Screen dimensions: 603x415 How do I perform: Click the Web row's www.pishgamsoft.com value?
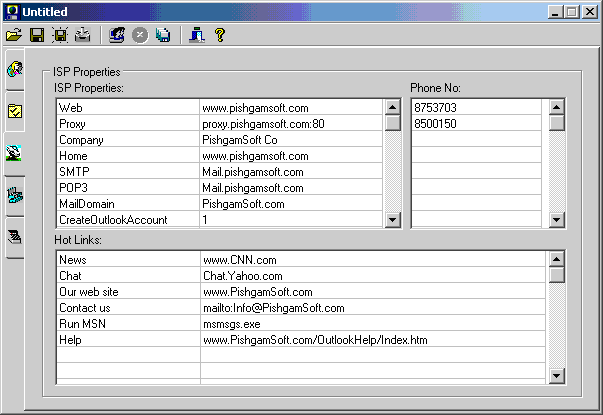point(291,107)
